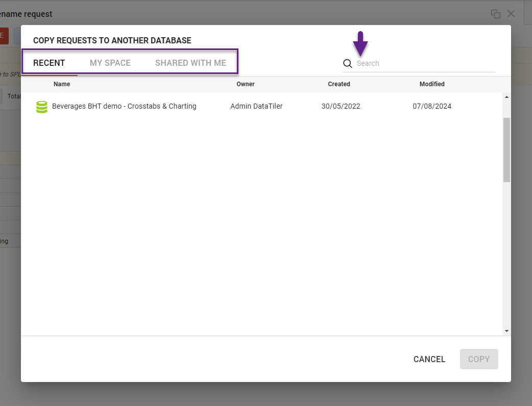
Task: Click the COPY REQUESTS TO ANOTHER DATABASE heading
Action: [x=112, y=40]
